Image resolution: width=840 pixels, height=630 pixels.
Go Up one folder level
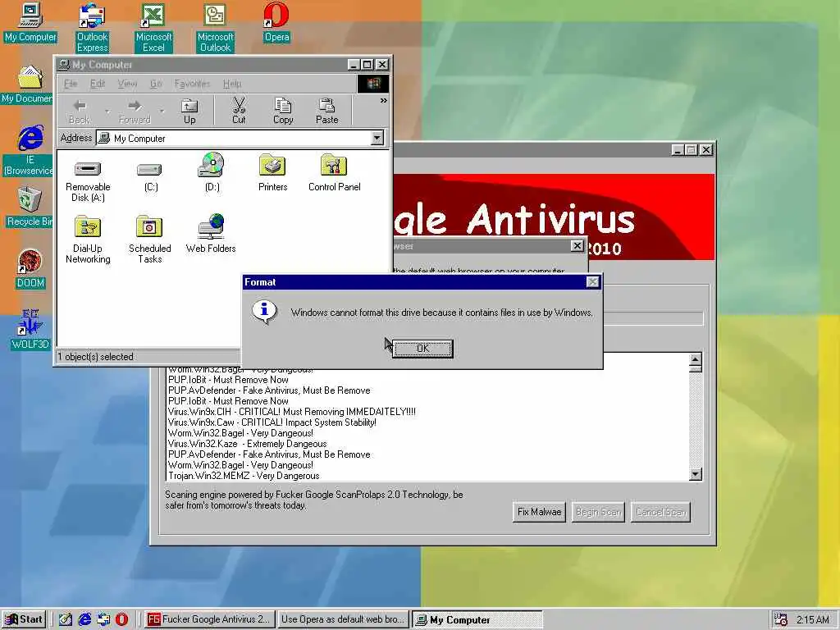(x=189, y=112)
